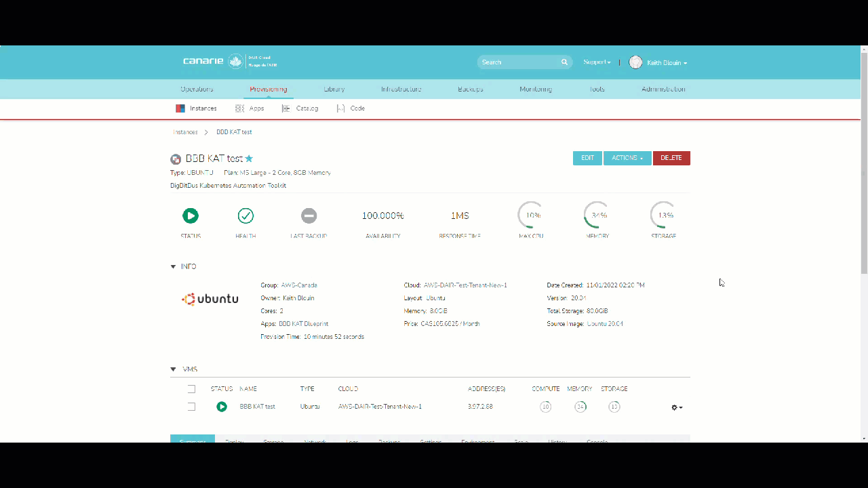
Task: Click the green Status play icon
Action: point(191,216)
